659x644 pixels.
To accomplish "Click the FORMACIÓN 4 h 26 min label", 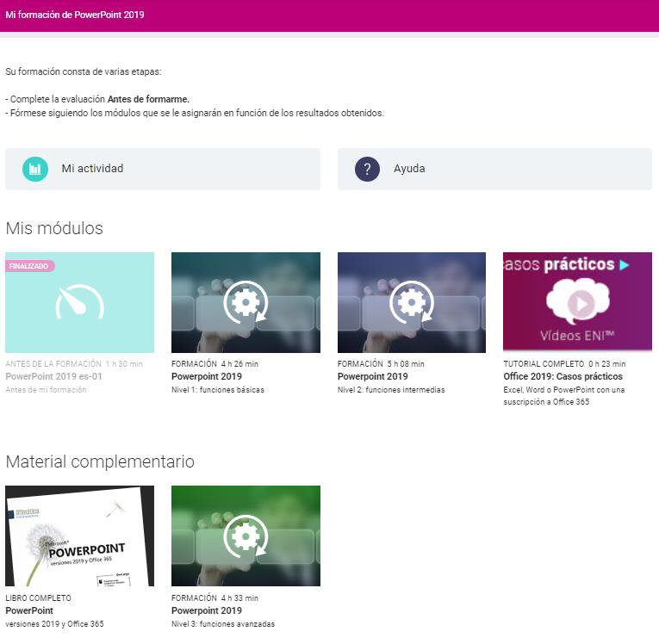I will coord(214,364).
